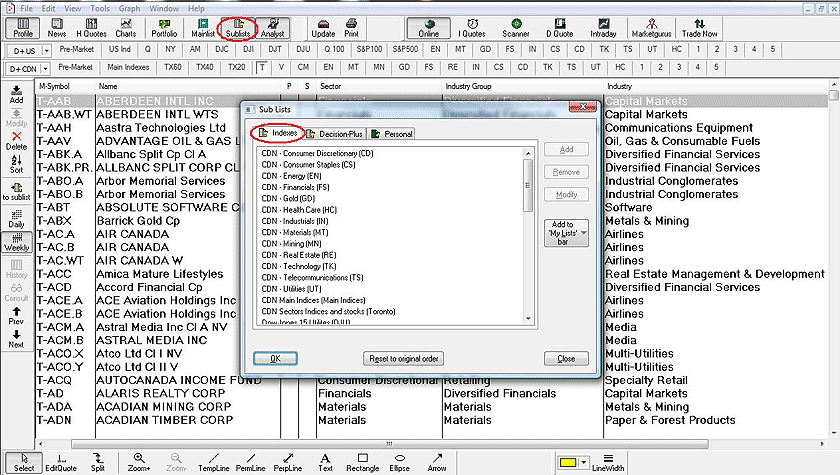This screenshot has width=840, height=475.
Task: Pick the Arrow drawing tool
Action: coord(436,461)
